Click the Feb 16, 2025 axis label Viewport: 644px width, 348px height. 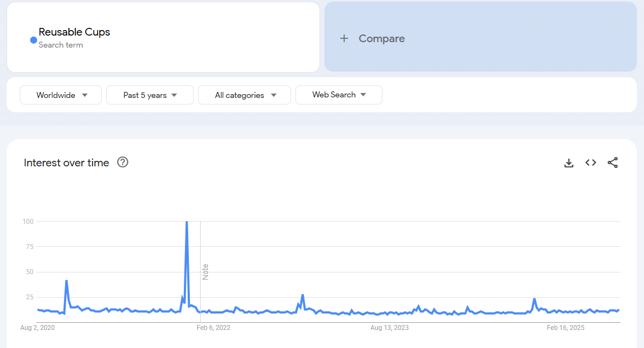(x=566, y=328)
